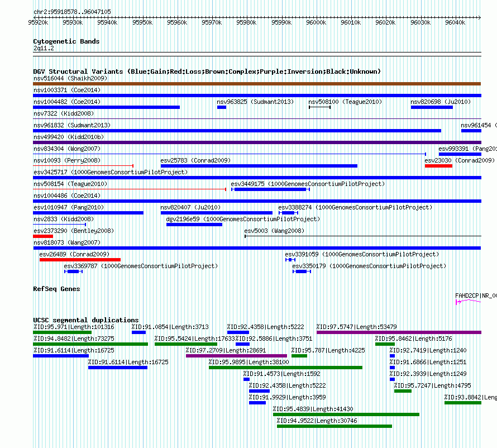This screenshot has height=448, width=497.
Task: Open nsv820698 (Ju2010) variant label
Action: pos(441,102)
